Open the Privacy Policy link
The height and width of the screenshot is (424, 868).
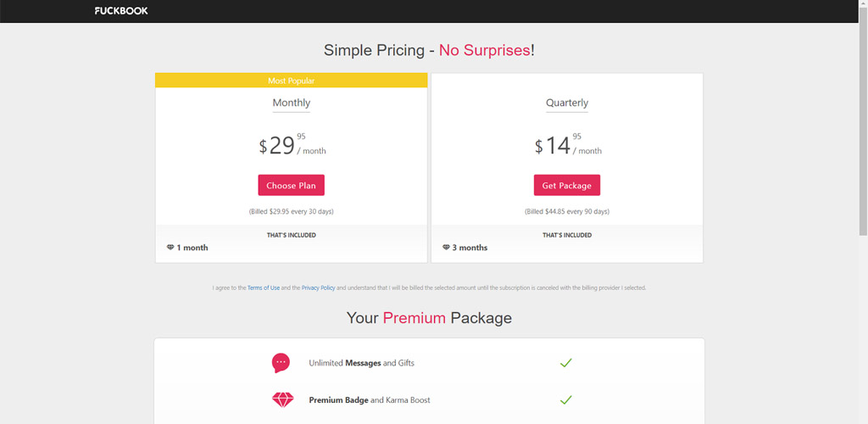319,287
